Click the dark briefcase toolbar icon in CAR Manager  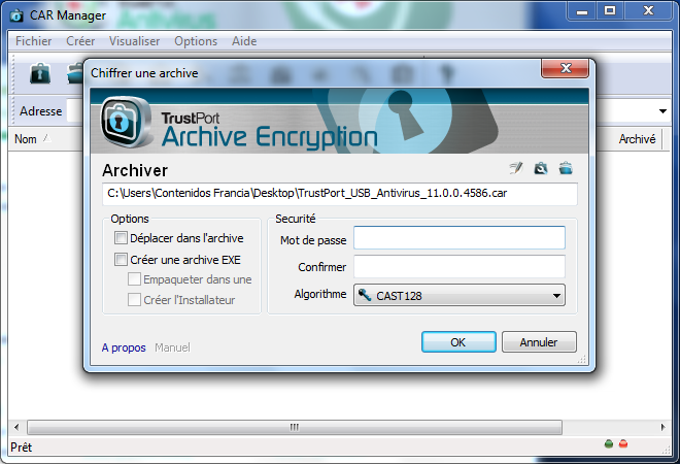pos(40,74)
